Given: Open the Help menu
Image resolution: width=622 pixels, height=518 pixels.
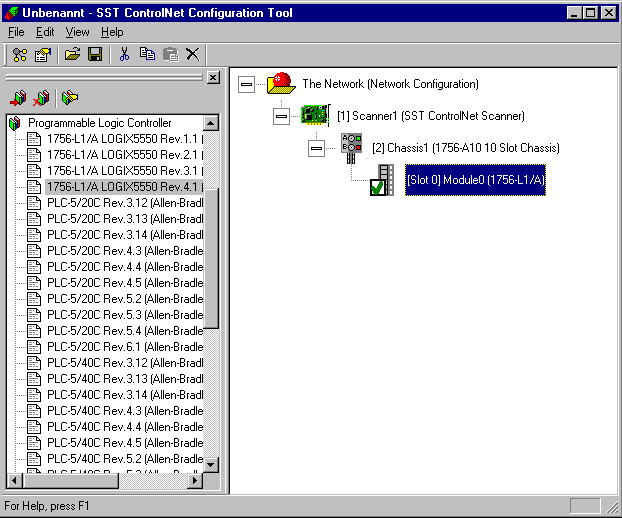Looking at the screenshot, I should pos(112,32).
